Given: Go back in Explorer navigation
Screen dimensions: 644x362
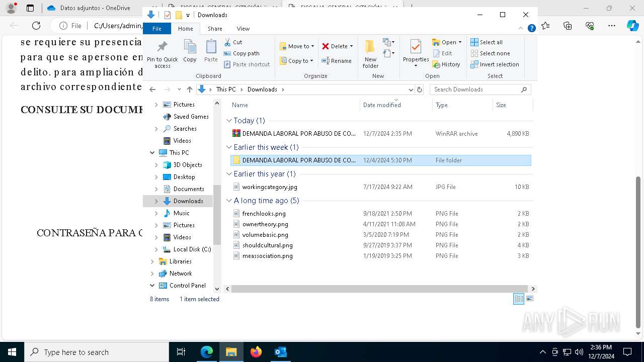Looking at the screenshot, I should pyautogui.click(x=153, y=89).
